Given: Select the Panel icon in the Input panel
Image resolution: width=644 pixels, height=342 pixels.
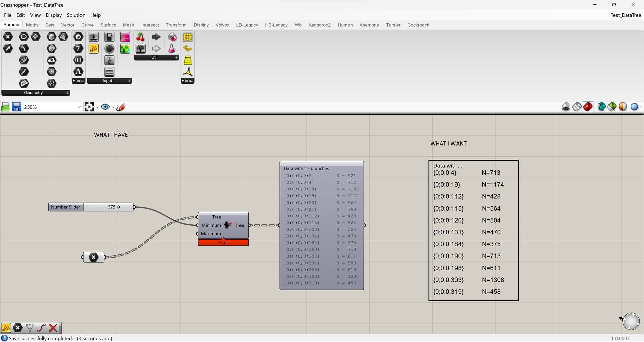Looking at the screenshot, I should point(109,72).
